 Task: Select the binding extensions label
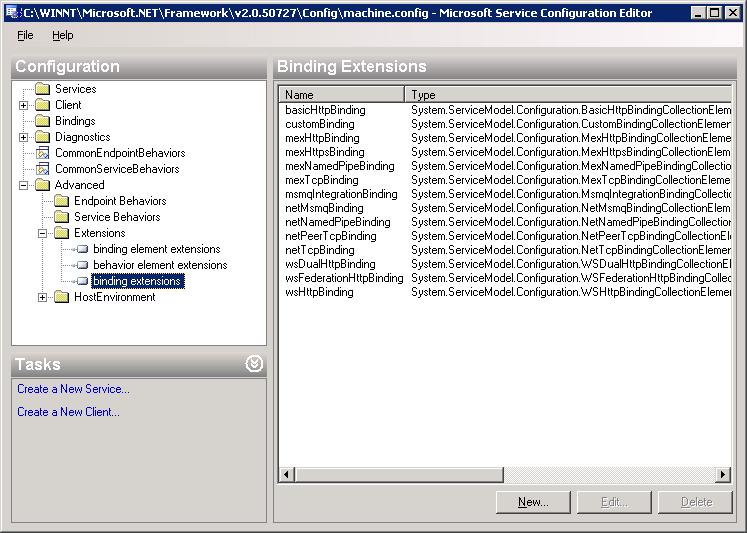pyautogui.click(x=137, y=281)
